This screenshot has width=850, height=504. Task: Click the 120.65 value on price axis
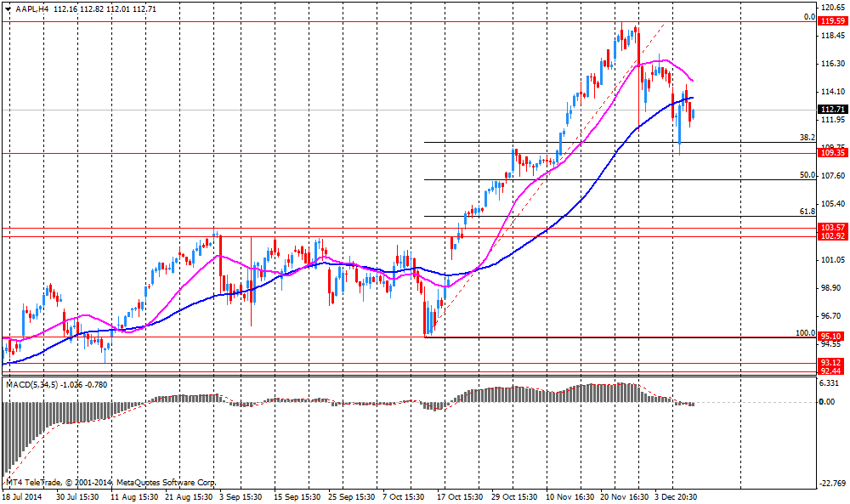[833, 8]
